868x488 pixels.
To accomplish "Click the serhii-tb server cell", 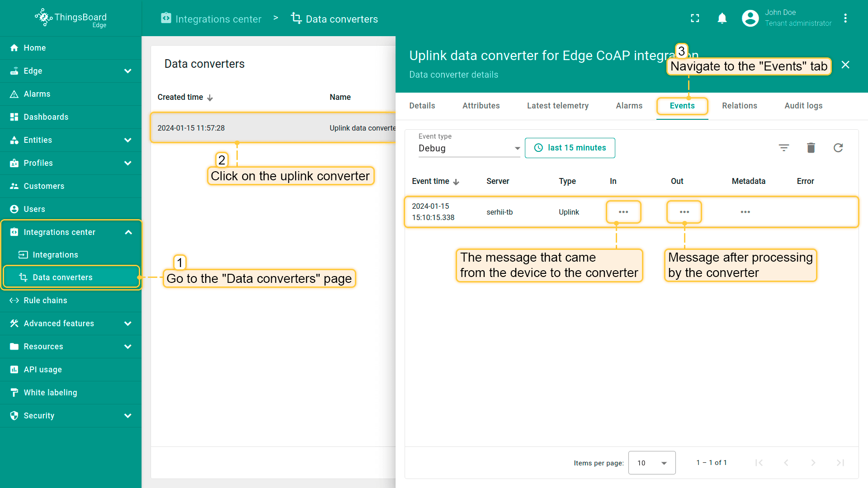I will [500, 212].
